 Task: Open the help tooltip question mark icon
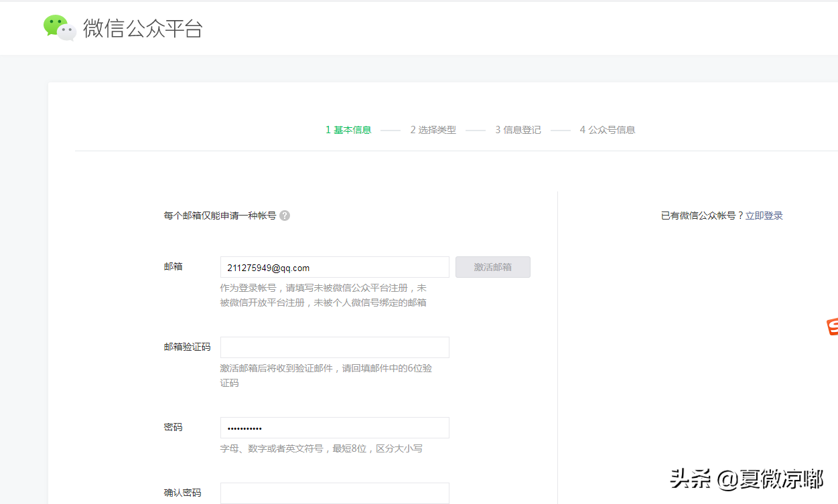click(285, 215)
